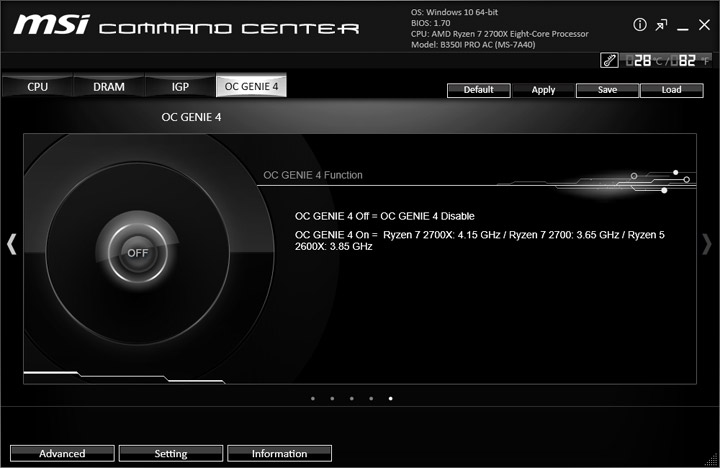Close the Command Center window
The image size is (720, 468).
point(704,25)
